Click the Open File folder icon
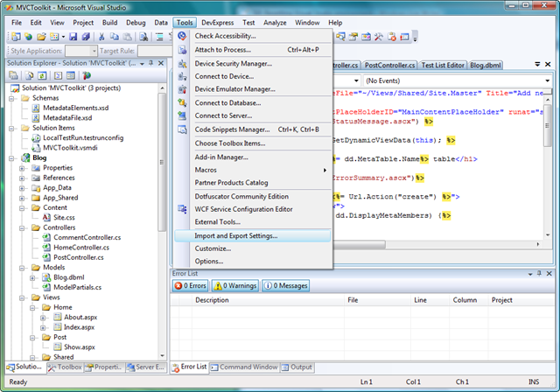This screenshot has width=560, height=392. pos(42,37)
